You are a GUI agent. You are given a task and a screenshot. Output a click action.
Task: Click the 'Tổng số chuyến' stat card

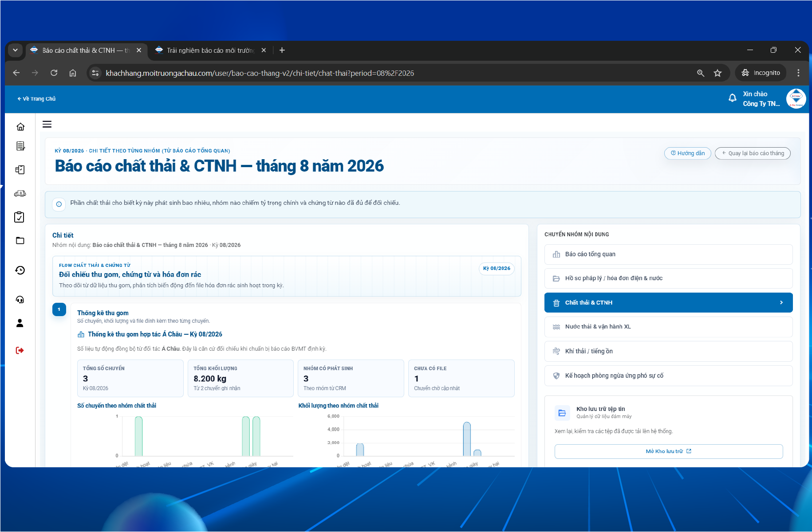[x=130, y=378]
